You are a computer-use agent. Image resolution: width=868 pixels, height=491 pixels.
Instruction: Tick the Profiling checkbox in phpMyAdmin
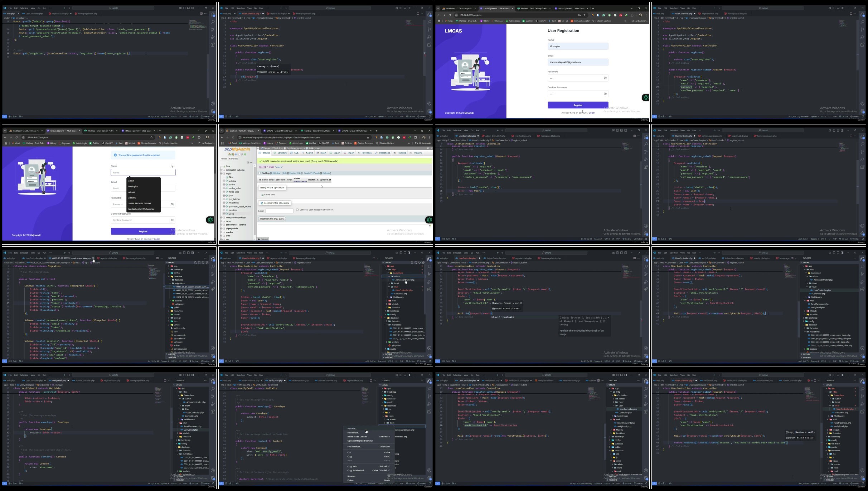coord(260,173)
